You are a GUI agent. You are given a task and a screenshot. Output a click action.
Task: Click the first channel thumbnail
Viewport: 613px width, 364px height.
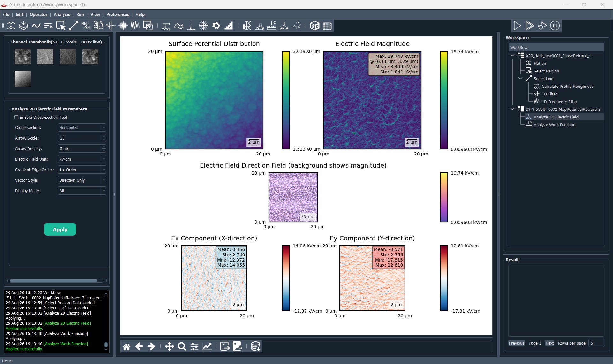(x=23, y=57)
